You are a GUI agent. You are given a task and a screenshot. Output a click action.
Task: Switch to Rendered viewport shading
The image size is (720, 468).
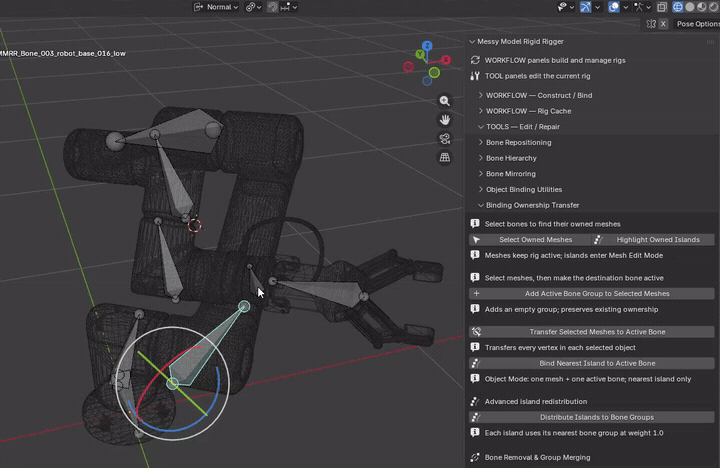coord(713,7)
